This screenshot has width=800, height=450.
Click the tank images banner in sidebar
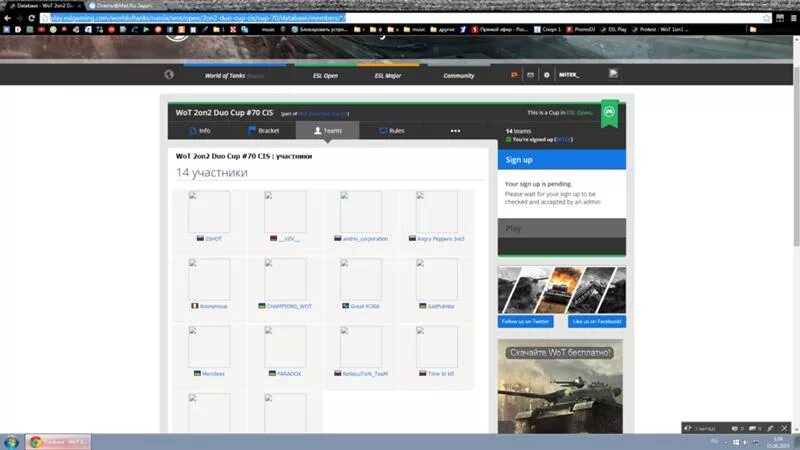pos(562,289)
